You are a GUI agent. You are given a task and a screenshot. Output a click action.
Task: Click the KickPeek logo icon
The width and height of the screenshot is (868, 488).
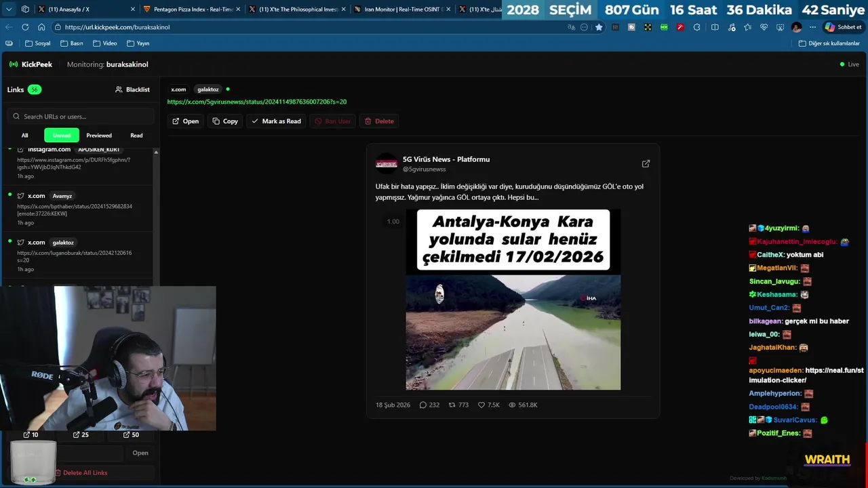[14, 64]
